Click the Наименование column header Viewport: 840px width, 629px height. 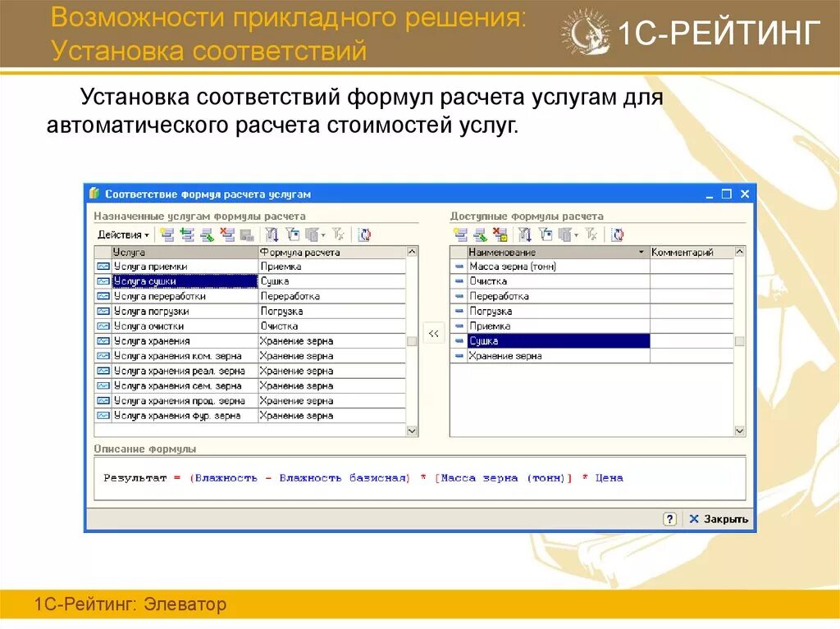[x=558, y=252]
